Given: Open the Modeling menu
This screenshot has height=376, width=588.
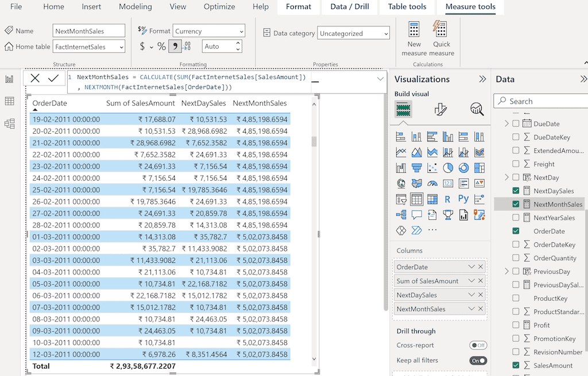Looking at the screenshot, I should point(135,7).
